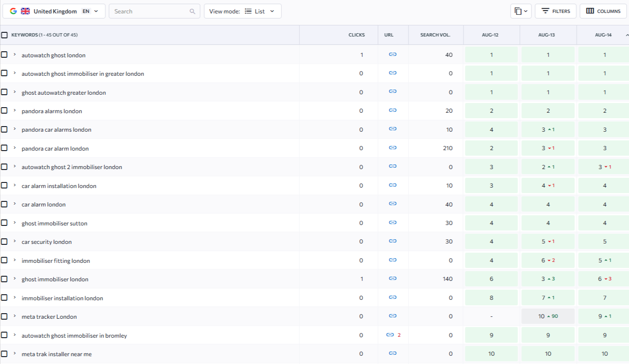Select all keywords with header checkbox
This screenshot has height=364, width=629.
(4, 35)
